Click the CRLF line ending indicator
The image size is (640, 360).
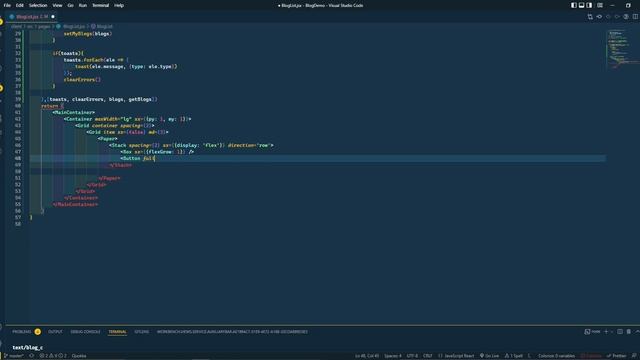(x=427, y=356)
